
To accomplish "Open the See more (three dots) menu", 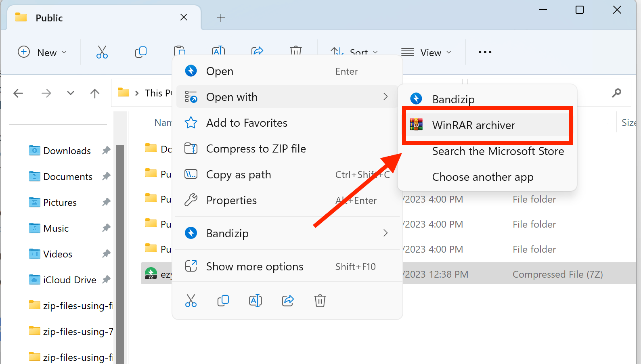I will (x=485, y=52).
